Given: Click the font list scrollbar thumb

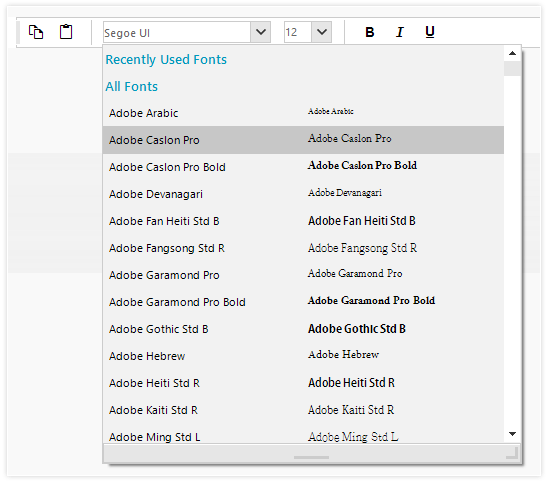Looking at the screenshot, I should (512, 68).
